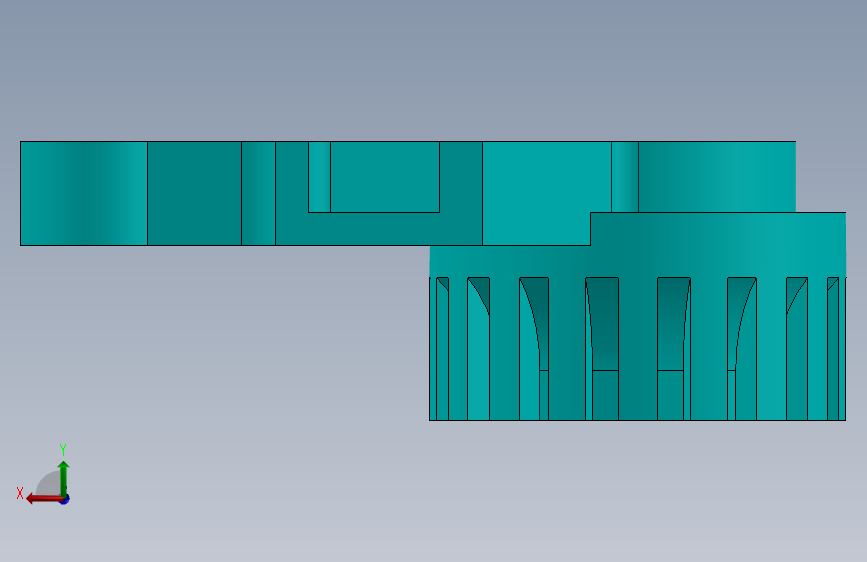This screenshot has width=867, height=562.
Task: Click the red X axis arrow of the triad
Action: tap(44, 499)
